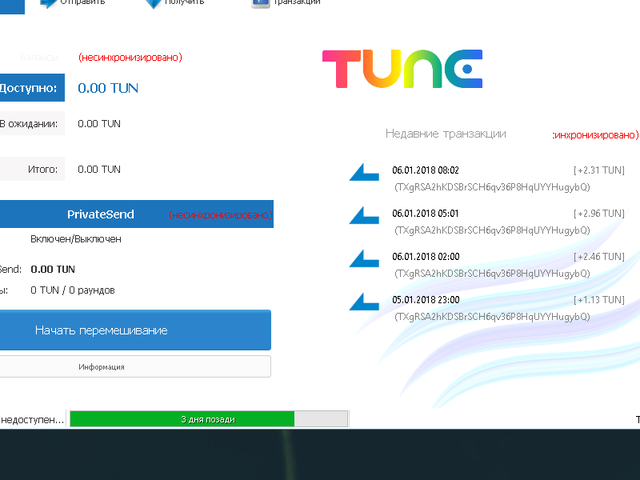Click the PrivateSend header
This screenshot has height=480, width=640.
(100, 214)
